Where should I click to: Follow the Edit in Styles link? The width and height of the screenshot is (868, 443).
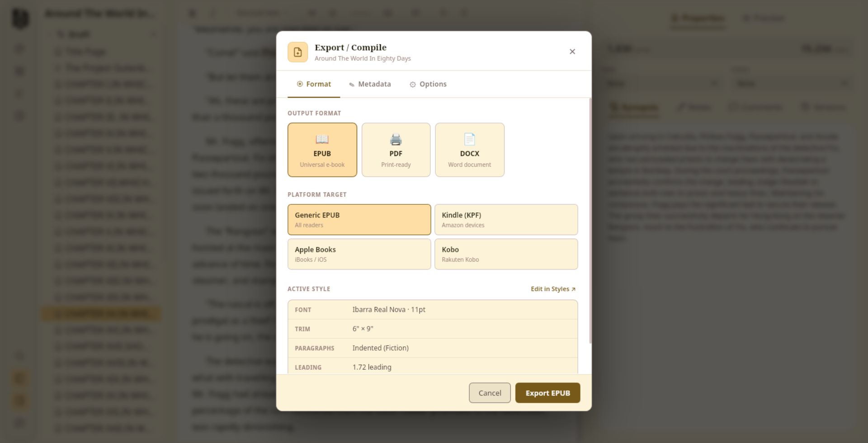[x=553, y=289]
